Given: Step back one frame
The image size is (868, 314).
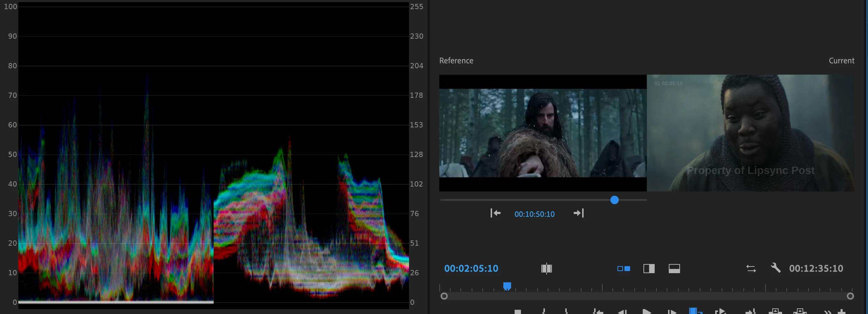Looking at the screenshot, I should click(x=622, y=312).
